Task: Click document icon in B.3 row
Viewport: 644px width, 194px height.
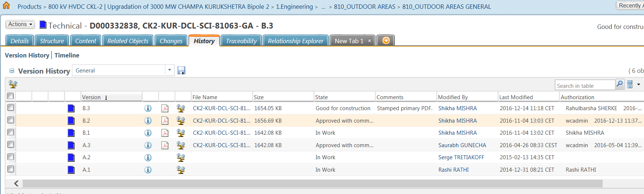Action: point(71,108)
